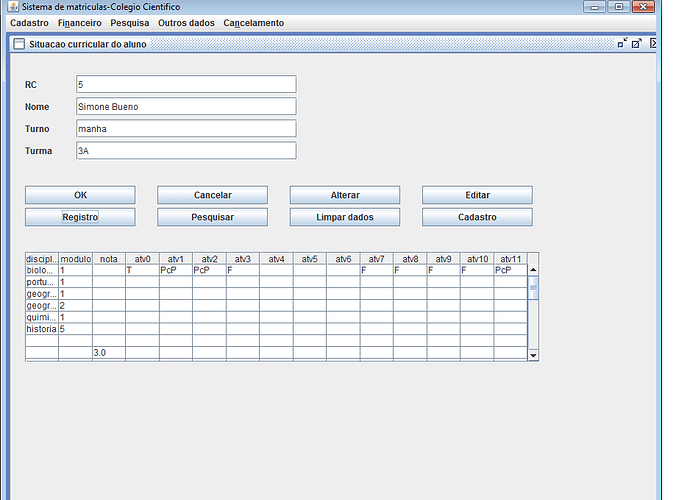This screenshot has height=500, width=690.
Task: Focus the Nome field with Simone Bueno
Action: pos(186,107)
